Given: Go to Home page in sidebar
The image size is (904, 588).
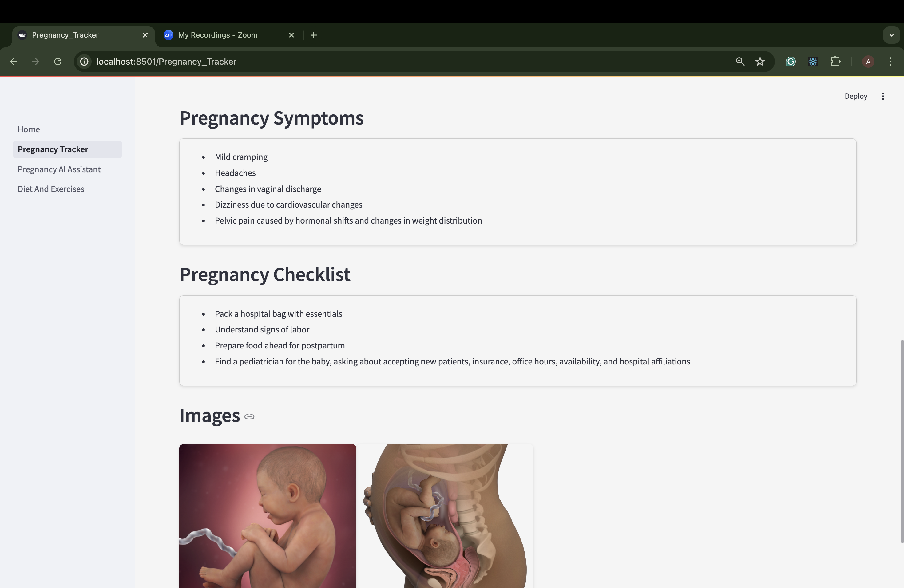Looking at the screenshot, I should coord(29,129).
